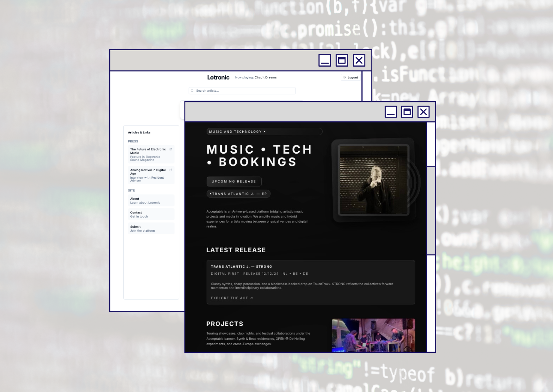Follow the EXPLORE THE ACT link
The width and height of the screenshot is (553, 392).
(x=229, y=298)
